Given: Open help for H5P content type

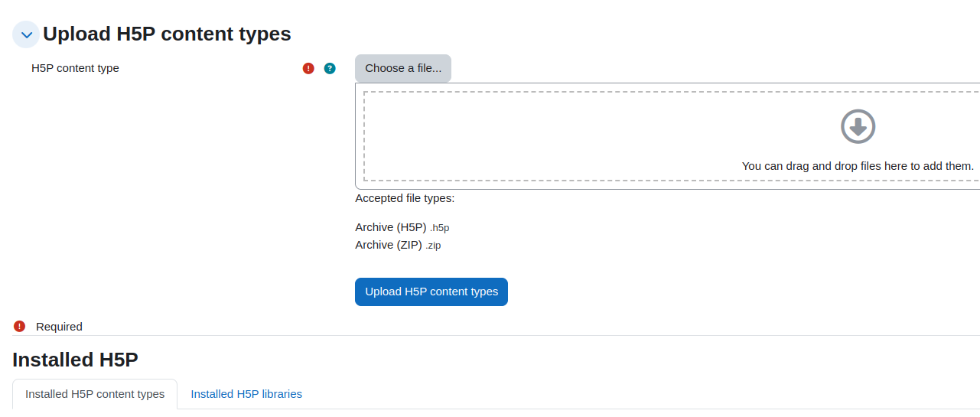Looking at the screenshot, I should (330, 68).
